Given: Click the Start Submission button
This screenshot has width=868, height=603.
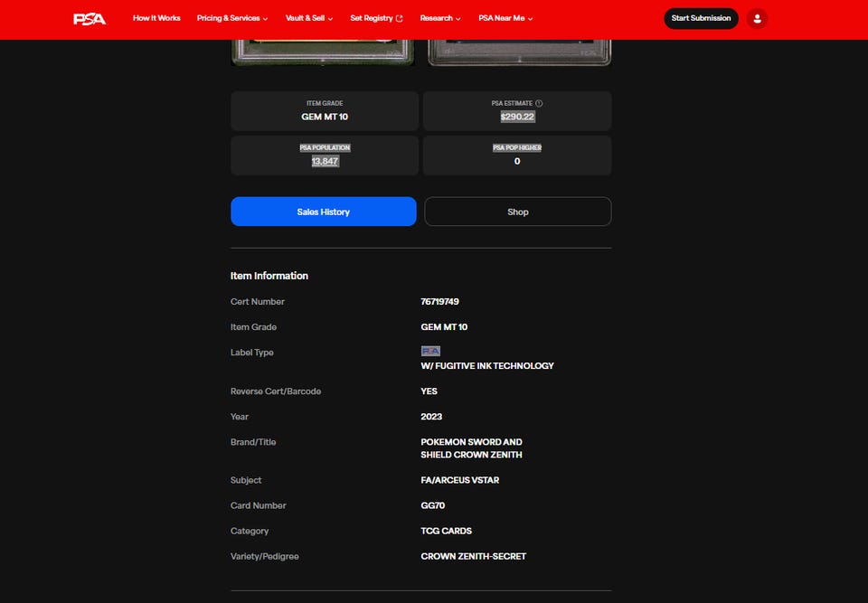Looking at the screenshot, I should pos(701,18).
